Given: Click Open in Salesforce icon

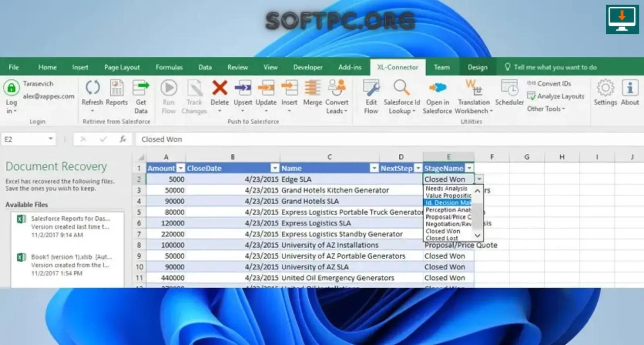Looking at the screenshot, I should pos(438,87).
